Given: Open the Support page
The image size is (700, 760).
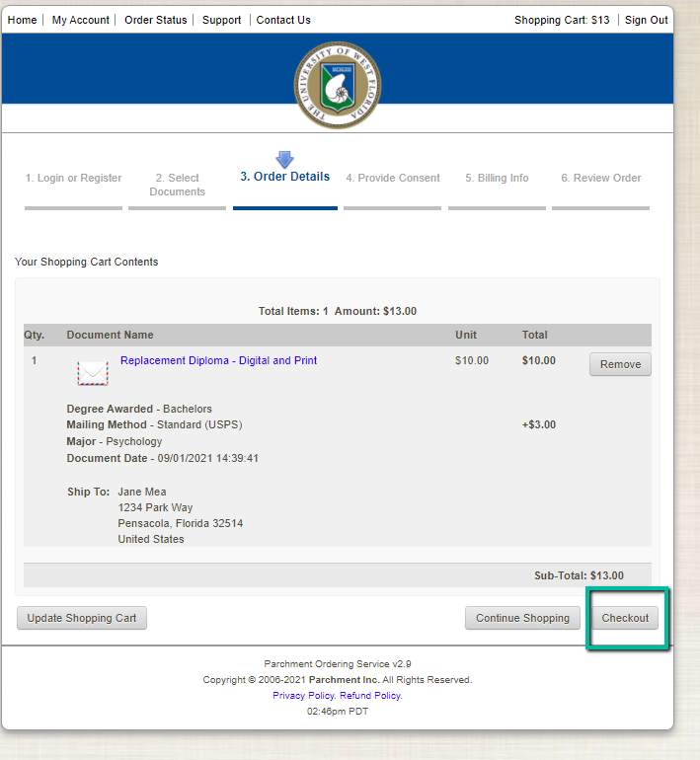Looking at the screenshot, I should [x=221, y=20].
